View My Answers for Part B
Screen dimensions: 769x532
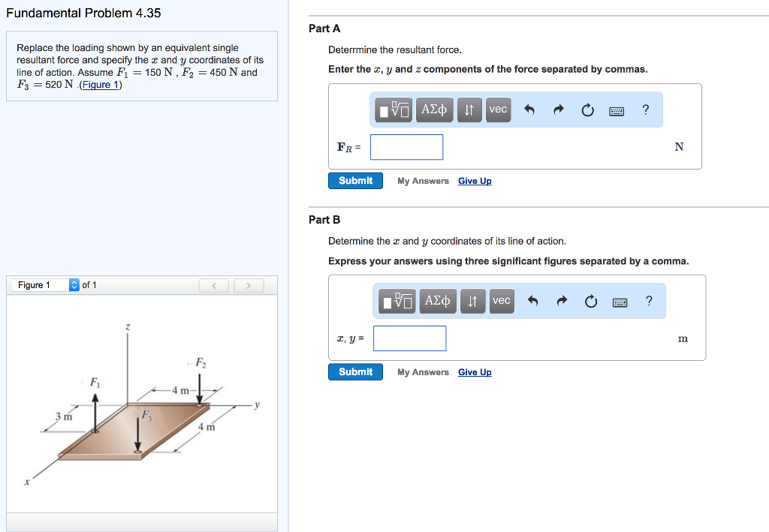[424, 372]
